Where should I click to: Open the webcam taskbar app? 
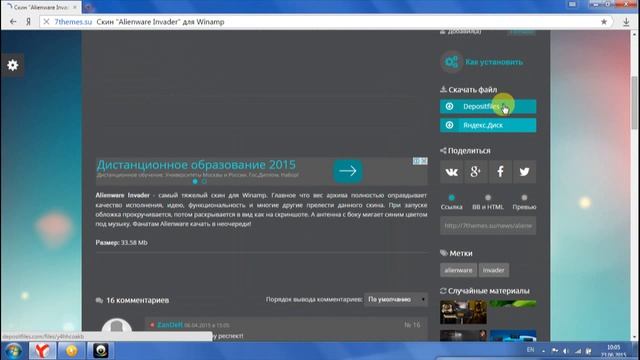pyautogui.click(x=100, y=351)
